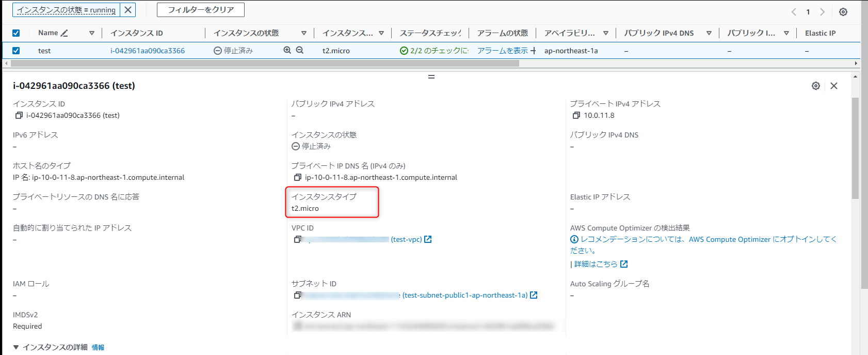The width and height of the screenshot is (868, 355).
Task: Uncheck the test instance row checkbox
Action: tap(16, 51)
